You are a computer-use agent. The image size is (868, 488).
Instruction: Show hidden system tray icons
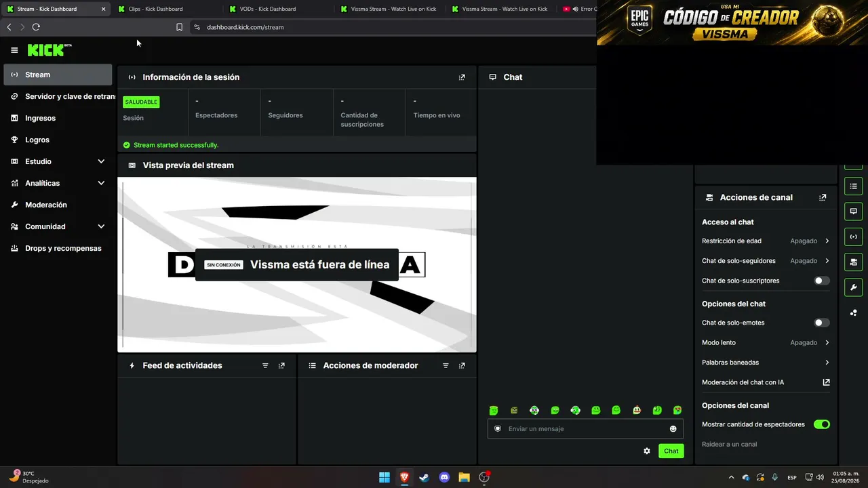pyautogui.click(x=731, y=477)
